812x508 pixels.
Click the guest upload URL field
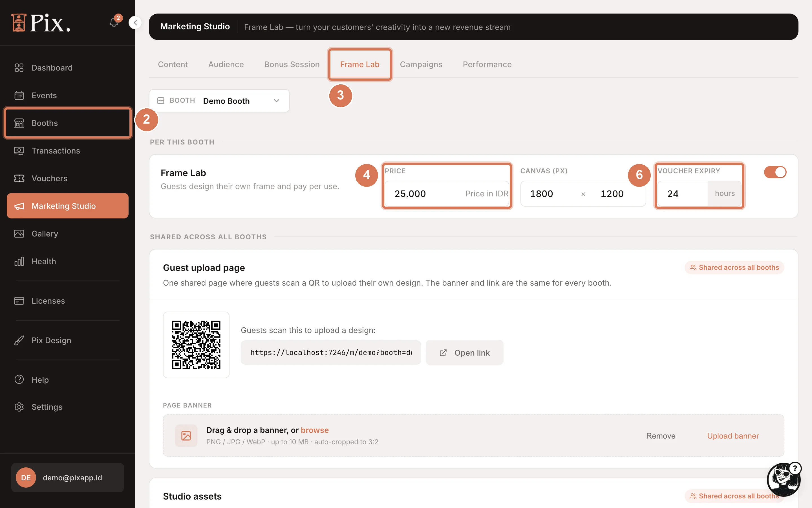pos(331,352)
